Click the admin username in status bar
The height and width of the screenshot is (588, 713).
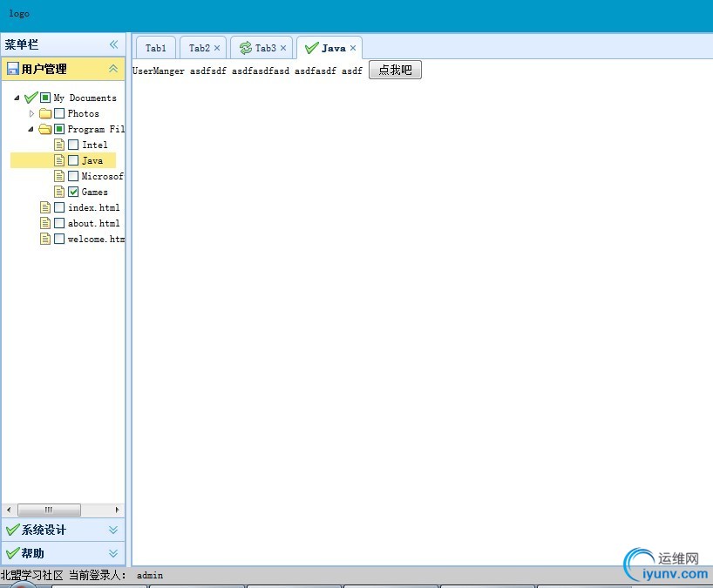pos(150,575)
